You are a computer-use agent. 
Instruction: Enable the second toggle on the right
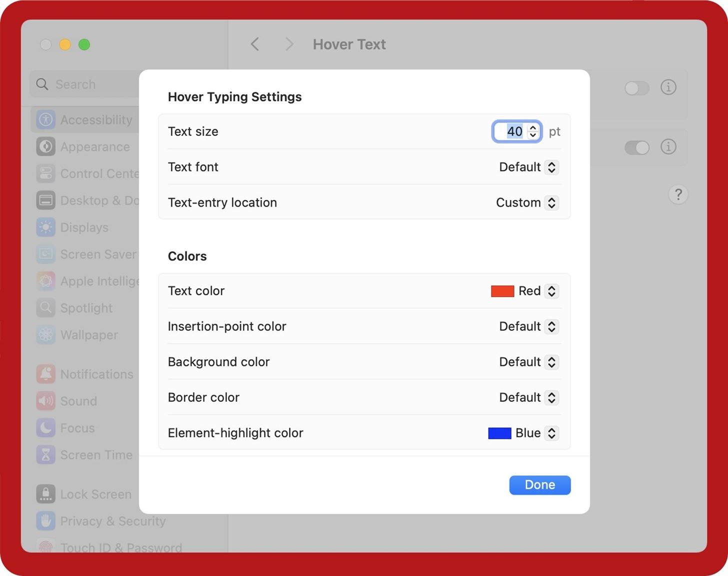tap(636, 148)
